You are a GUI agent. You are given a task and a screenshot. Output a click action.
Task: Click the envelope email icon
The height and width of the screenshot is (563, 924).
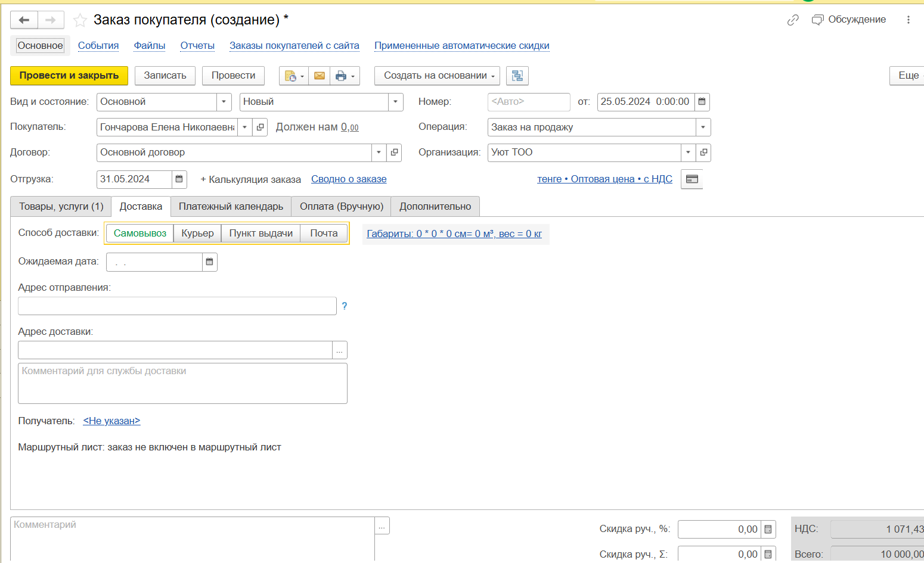point(320,76)
